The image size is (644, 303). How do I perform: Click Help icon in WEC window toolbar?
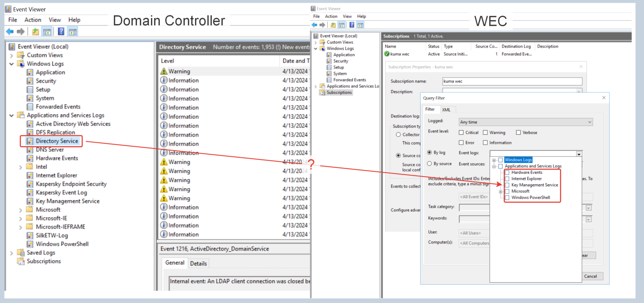tap(352, 25)
